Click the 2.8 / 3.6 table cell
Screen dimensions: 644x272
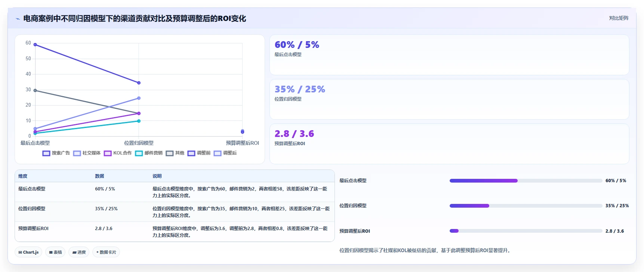(x=104, y=229)
